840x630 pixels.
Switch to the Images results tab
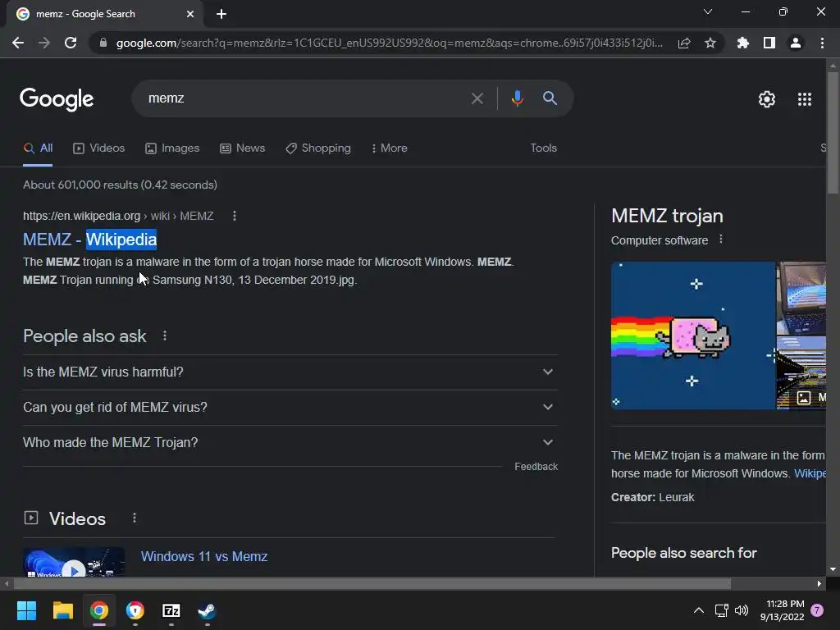point(172,148)
